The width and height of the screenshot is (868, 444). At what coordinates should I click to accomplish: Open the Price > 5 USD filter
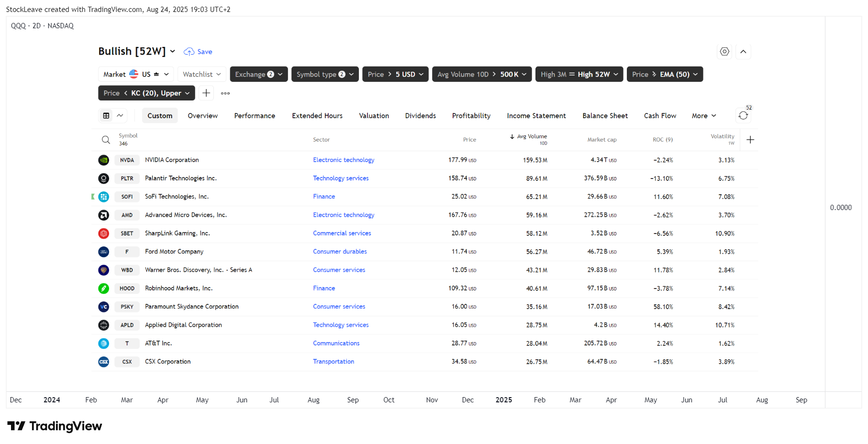pos(395,74)
